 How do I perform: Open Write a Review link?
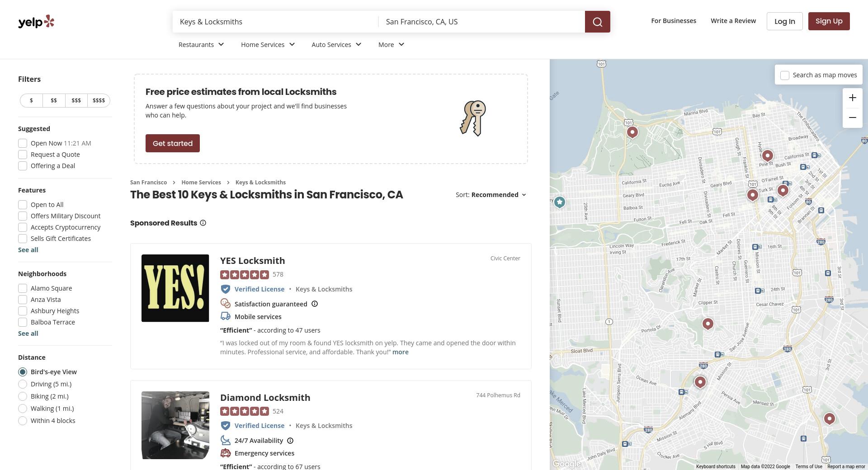[733, 21]
